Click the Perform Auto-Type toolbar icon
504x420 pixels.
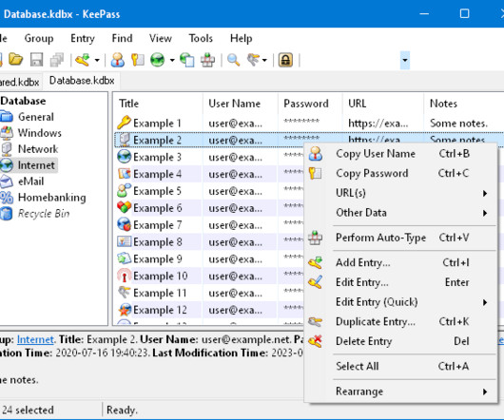[207, 60]
